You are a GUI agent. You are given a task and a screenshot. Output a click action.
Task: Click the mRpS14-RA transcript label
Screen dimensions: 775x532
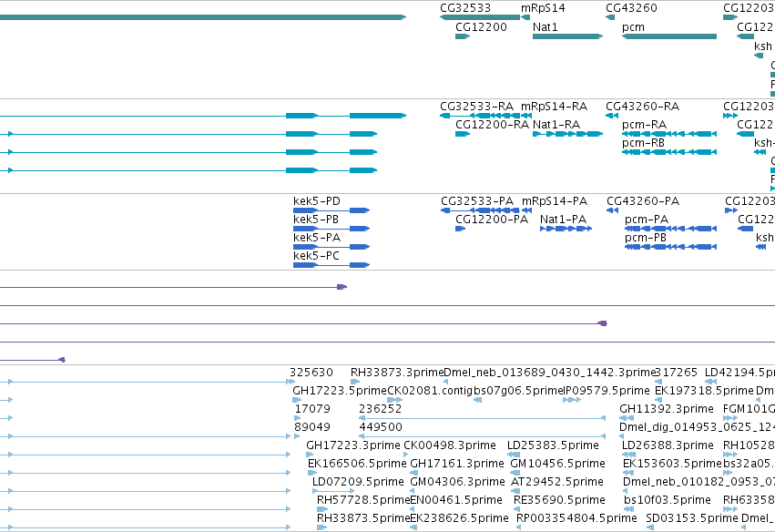[x=554, y=107]
